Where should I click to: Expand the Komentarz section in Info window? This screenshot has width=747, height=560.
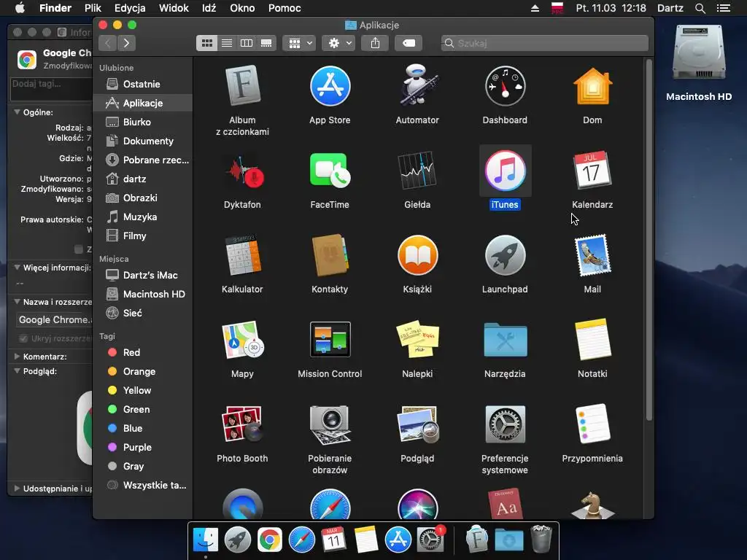click(x=18, y=356)
